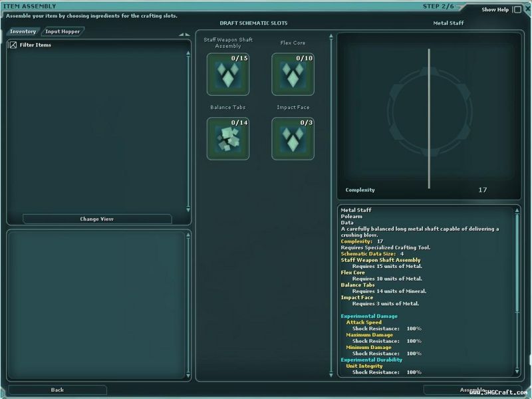This screenshot has height=399, width=532.
Task: Switch to the Inventory tab
Action: coord(23,31)
